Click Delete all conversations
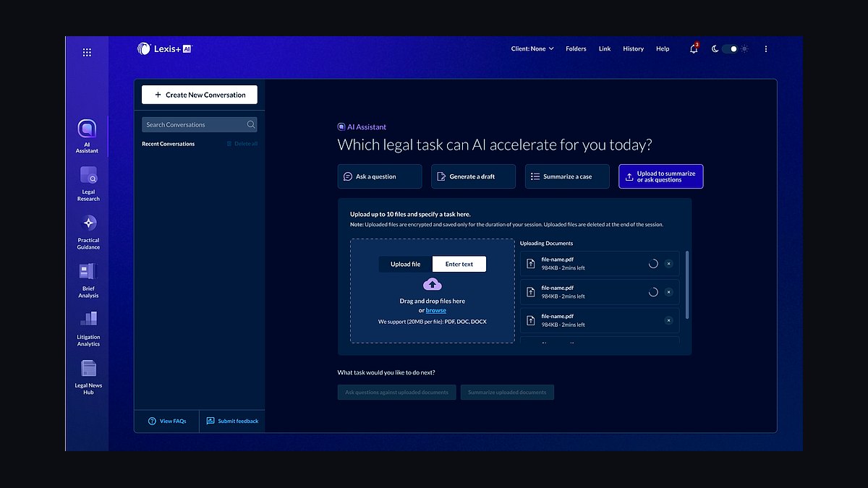 click(242, 144)
